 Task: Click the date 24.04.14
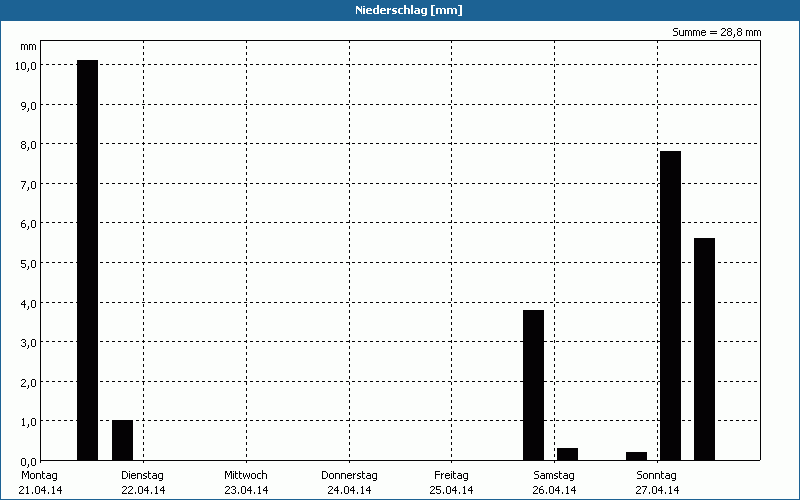pos(349,490)
